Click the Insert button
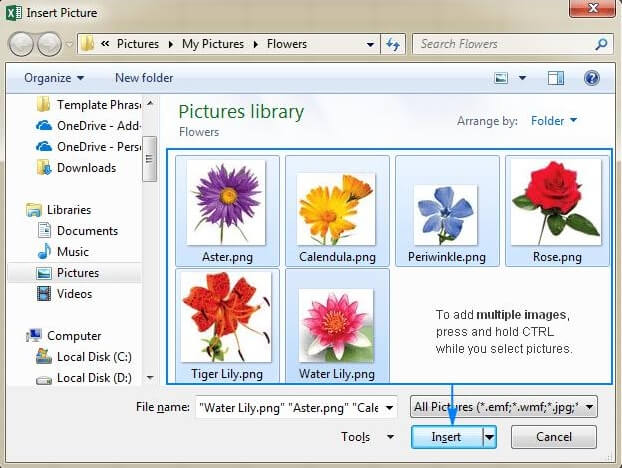Screen dimensions: 622x468 (447, 437)
